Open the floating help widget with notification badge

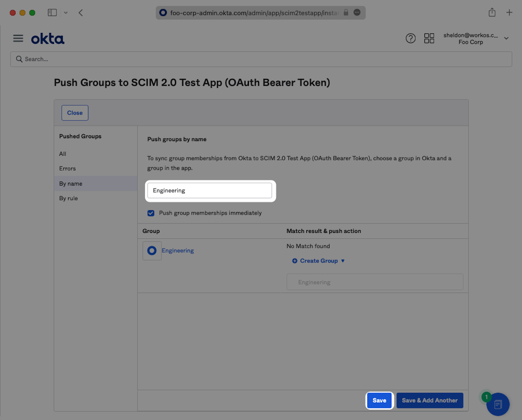[x=497, y=404]
